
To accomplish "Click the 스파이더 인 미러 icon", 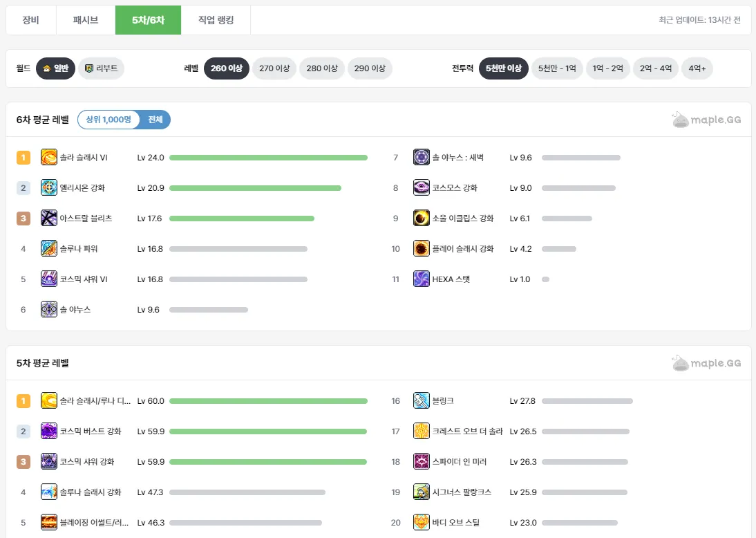I will pos(422,461).
